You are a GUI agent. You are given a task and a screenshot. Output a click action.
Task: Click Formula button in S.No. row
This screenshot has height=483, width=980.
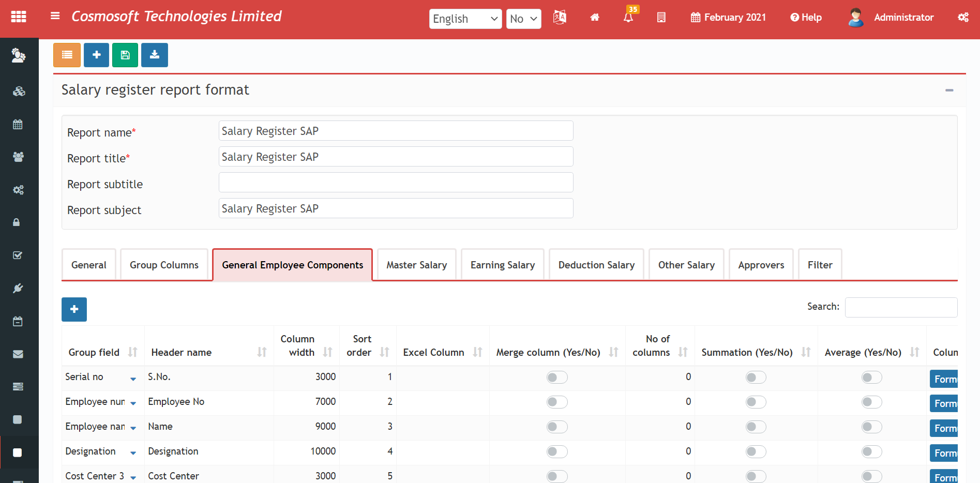(943, 380)
